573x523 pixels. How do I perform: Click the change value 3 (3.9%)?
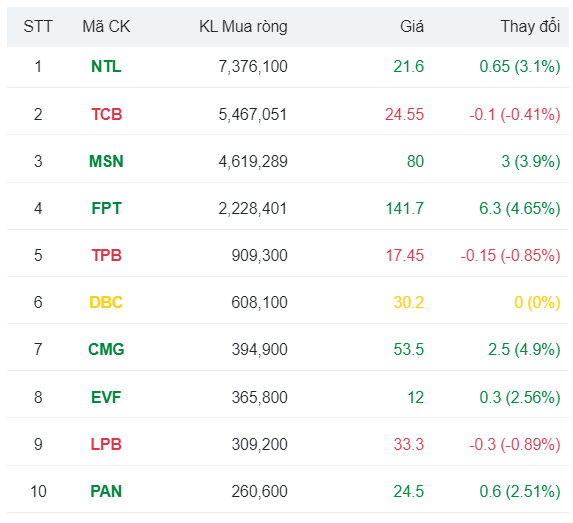[531, 161]
